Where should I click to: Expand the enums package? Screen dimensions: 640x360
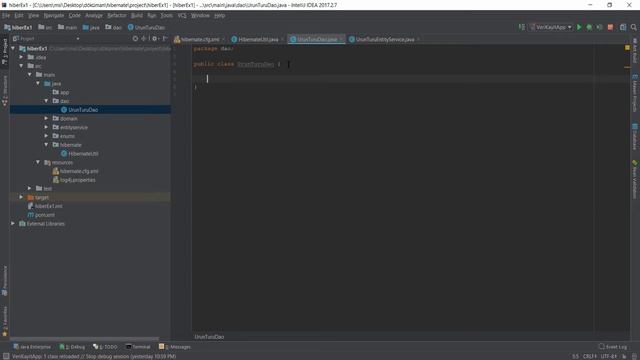click(46, 136)
